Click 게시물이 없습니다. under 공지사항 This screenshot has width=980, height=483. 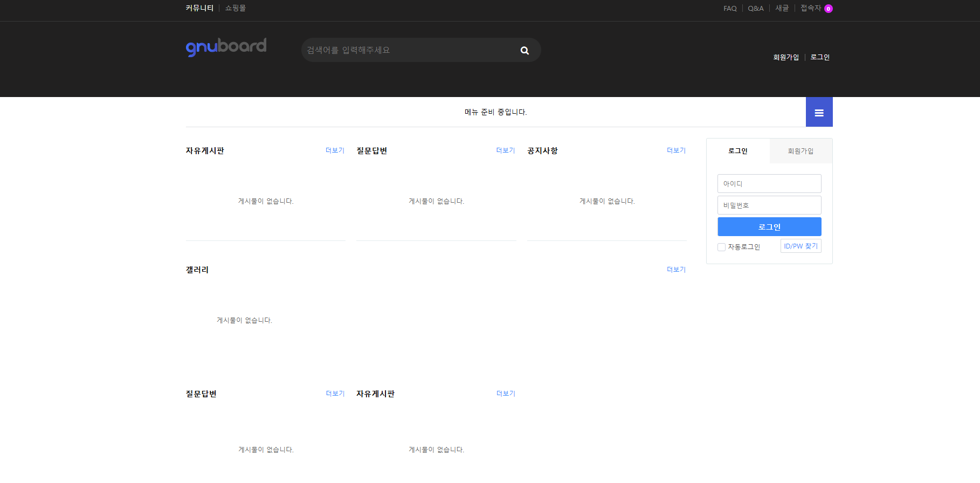(607, 201)
